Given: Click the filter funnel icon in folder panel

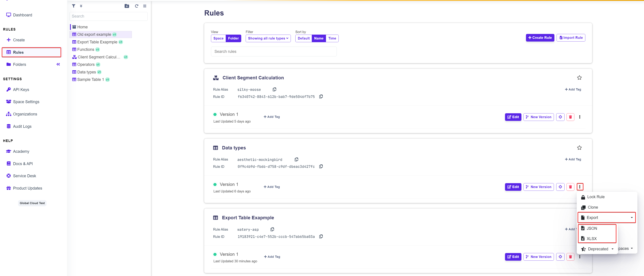Looking at the screenshot, I should (x=74, y=6).
